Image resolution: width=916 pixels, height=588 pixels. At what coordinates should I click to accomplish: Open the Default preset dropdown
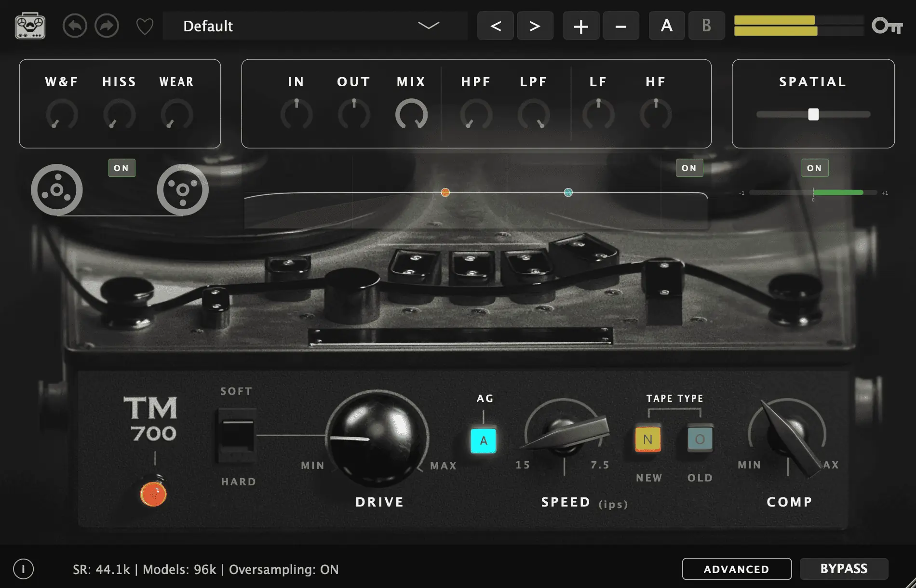[x=315, y=26]
